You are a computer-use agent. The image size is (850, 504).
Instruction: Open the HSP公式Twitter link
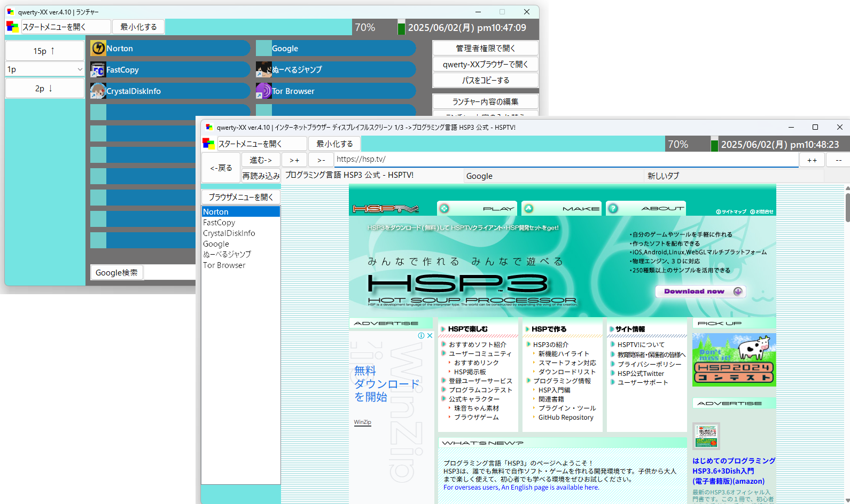pyautogui.click(x=641, y=373)
